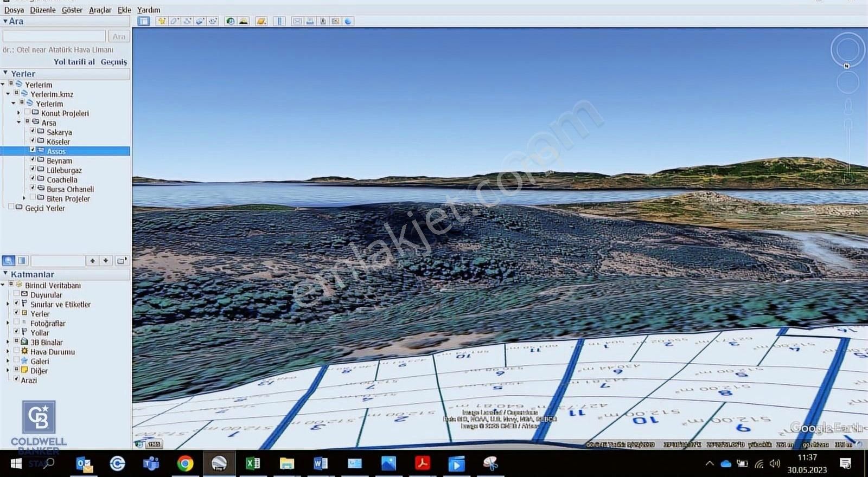The width and height of the screenshot is (868, 477).
Task: Click the Print toolbar icon
Action: pyautogui.click(x=310, y=21)
